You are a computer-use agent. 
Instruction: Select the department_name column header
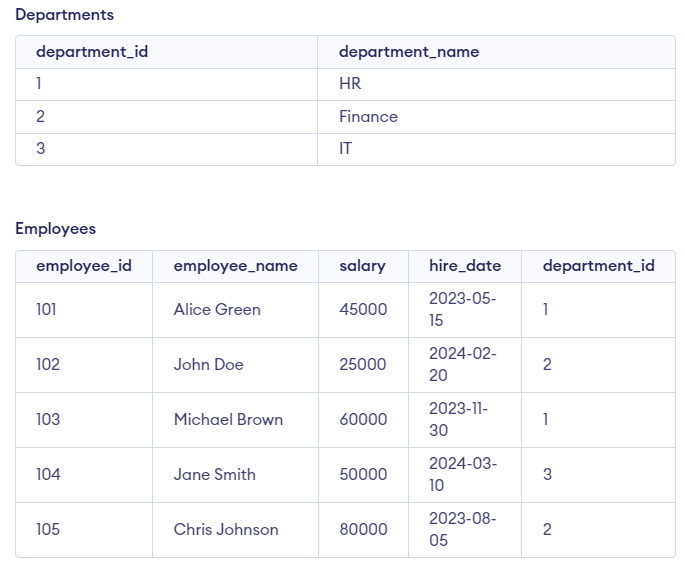409,52
